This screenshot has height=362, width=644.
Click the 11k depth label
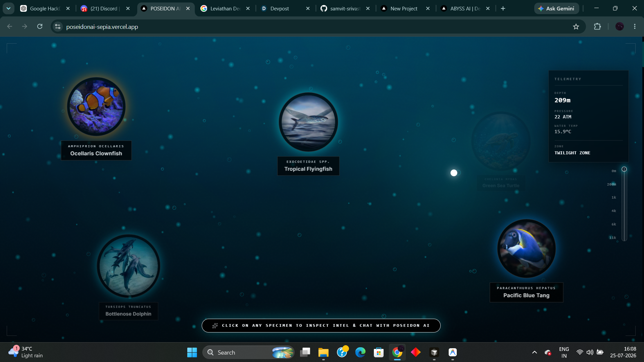[613, 238]
